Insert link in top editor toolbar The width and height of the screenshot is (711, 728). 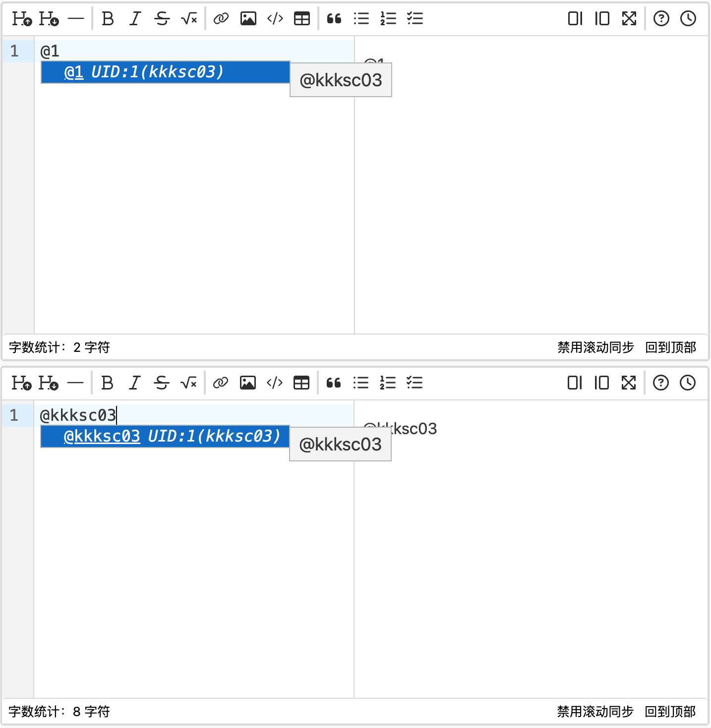pyautogui.click(x=221, y=19)
